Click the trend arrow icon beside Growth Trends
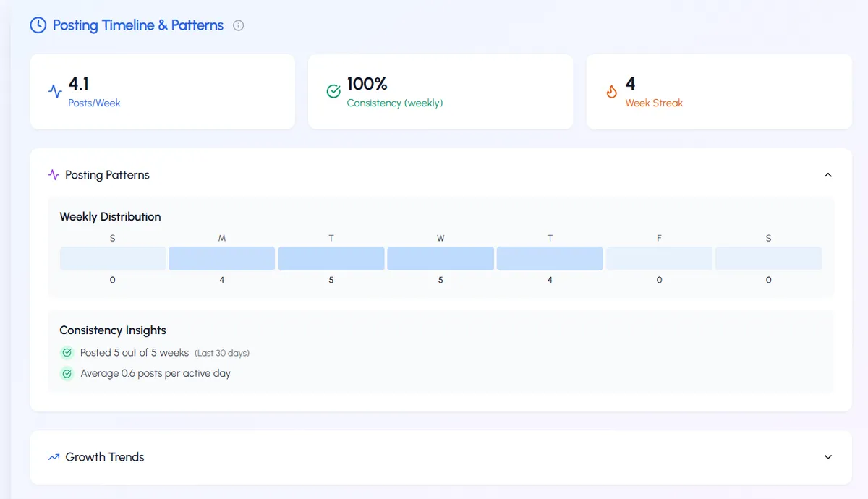 click(x=54, y=457)
